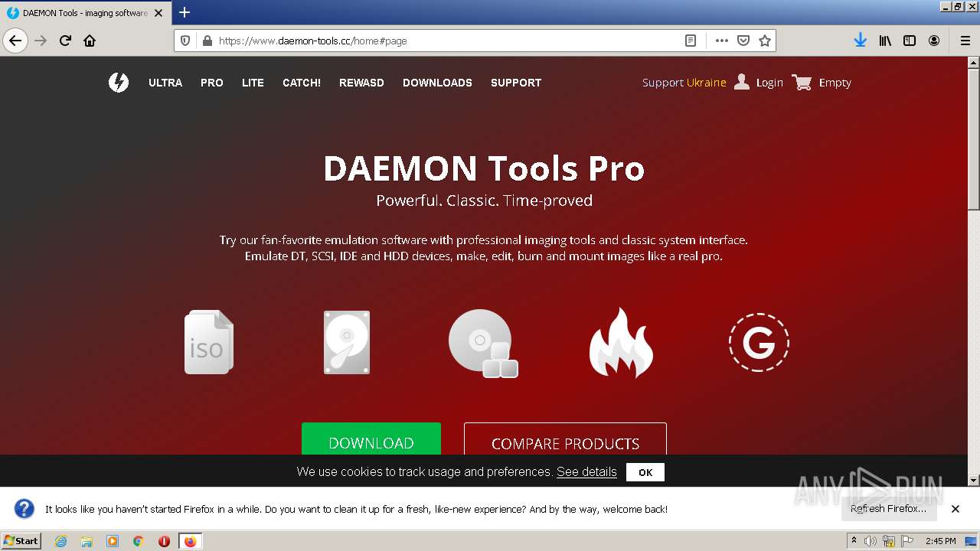Open the volume speaker tray icon
This screenshot has width=980, height=551.
(x=871, y=541)
